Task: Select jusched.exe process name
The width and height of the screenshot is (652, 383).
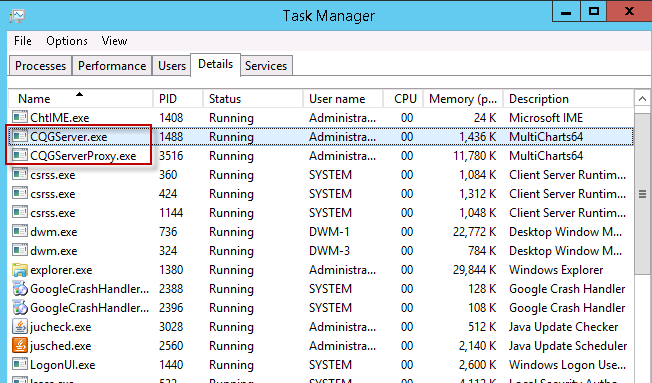Action: (60, 346)
